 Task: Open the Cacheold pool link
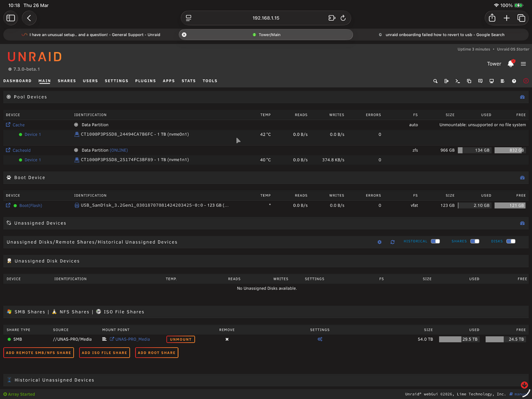[x=21, y=151]
